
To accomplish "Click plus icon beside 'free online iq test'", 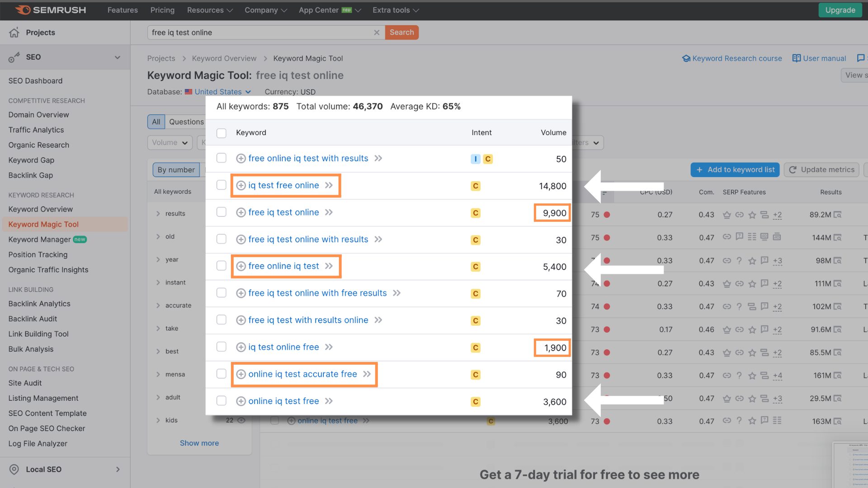I will 241,266.
